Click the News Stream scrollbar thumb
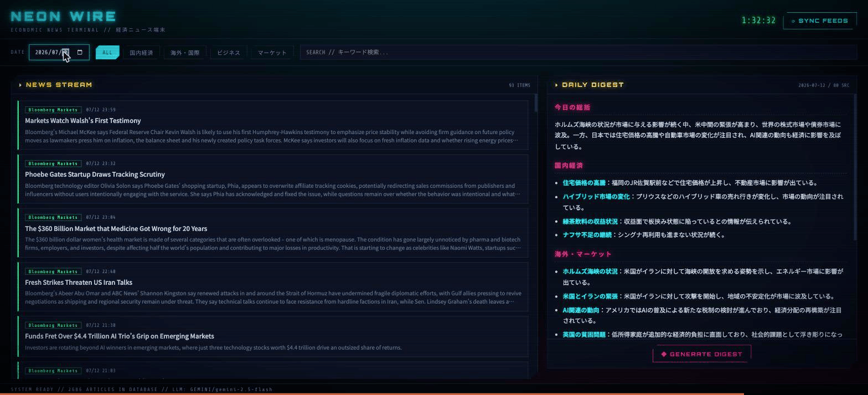 (x=535, y=103)
